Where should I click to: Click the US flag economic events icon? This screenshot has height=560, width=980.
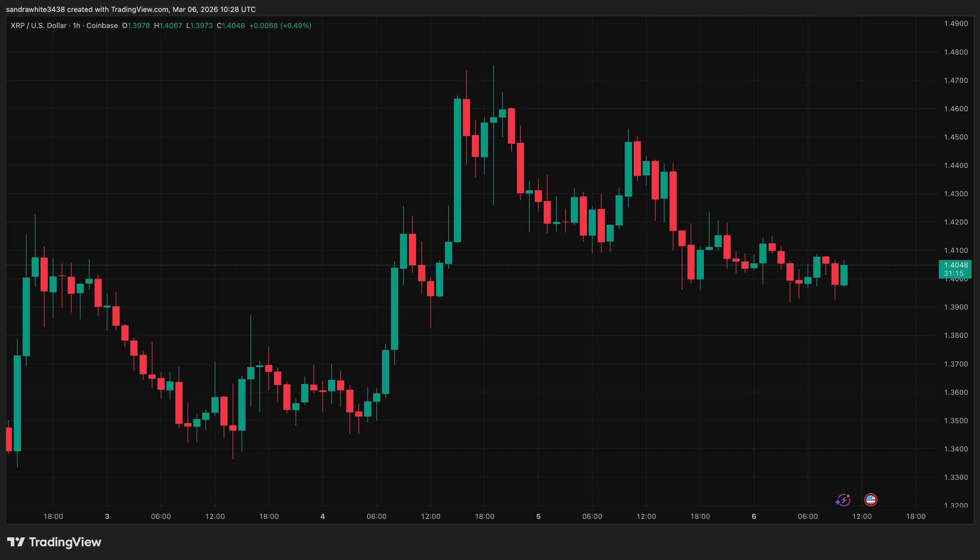pos(871,500)
